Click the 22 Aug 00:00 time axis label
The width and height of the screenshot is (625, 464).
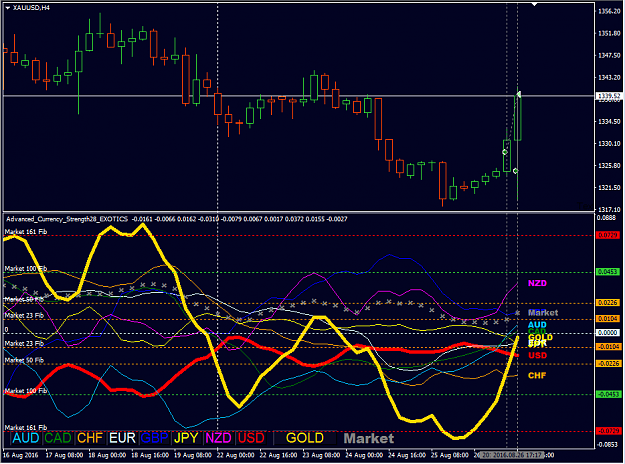pyautogui.click(x=235, y=455)
